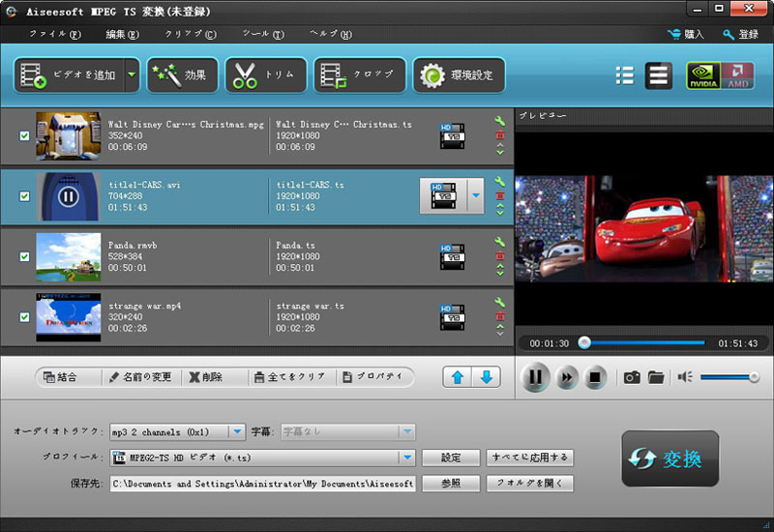Viewport: 774px width, 532px height.
Task: Click the 参照 browse button
Action: [x=451, y=484]
